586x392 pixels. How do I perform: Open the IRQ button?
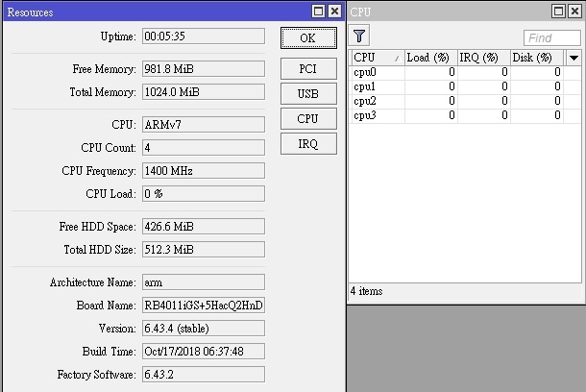click(x=308, y=143)
